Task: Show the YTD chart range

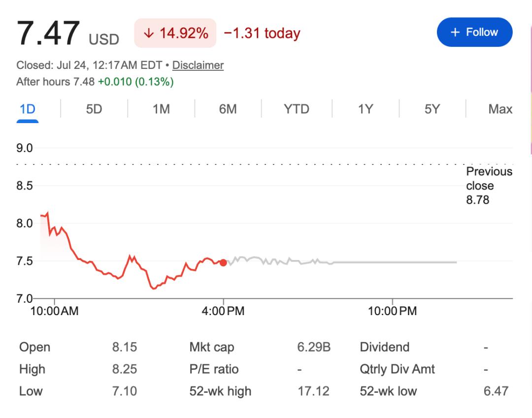Action: [x=297, y=109]
